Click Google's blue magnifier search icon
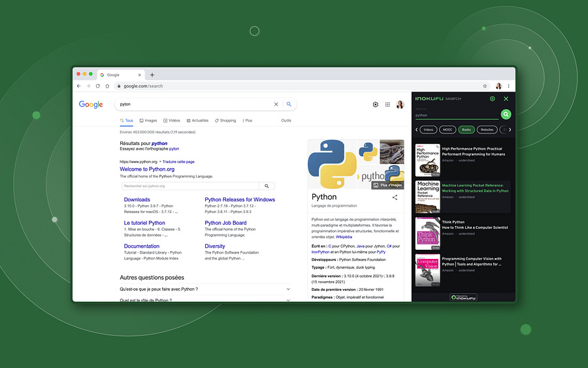Image resolution: width=588 pixels, height=368 pixels. pos(289,105)
